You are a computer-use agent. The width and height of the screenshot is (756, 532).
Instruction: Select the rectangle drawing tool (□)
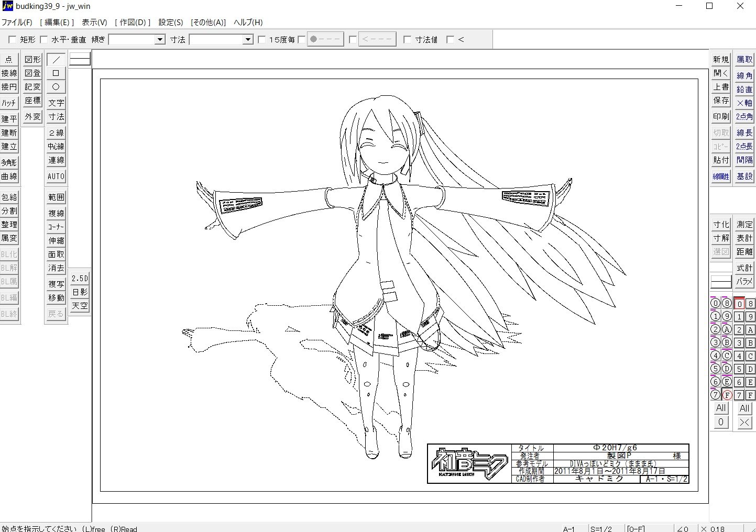(x=56, y=73)
